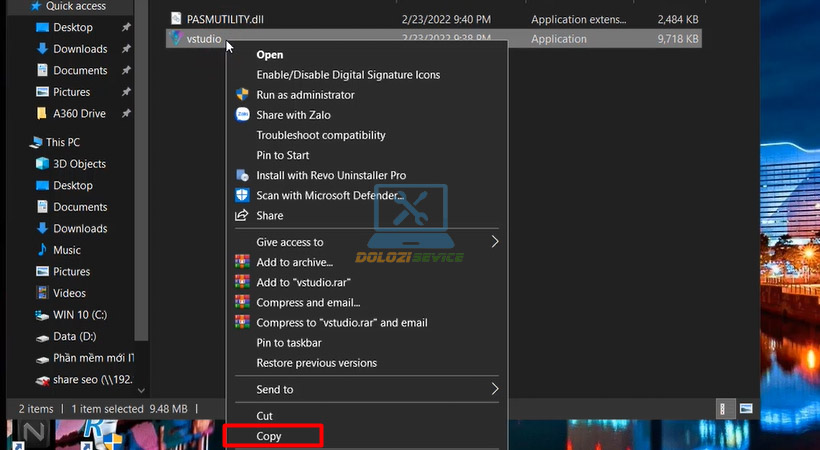
Task: Open Pictures under Quick access
Action: pos(71,92)
